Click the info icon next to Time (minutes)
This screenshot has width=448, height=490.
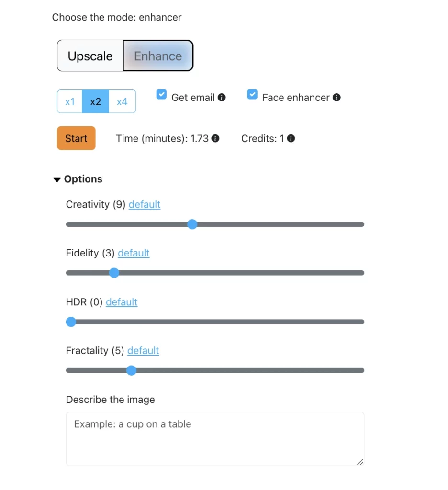point(215,139)
